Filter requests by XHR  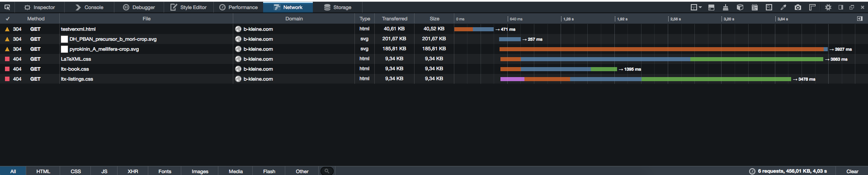pos(133,171)
